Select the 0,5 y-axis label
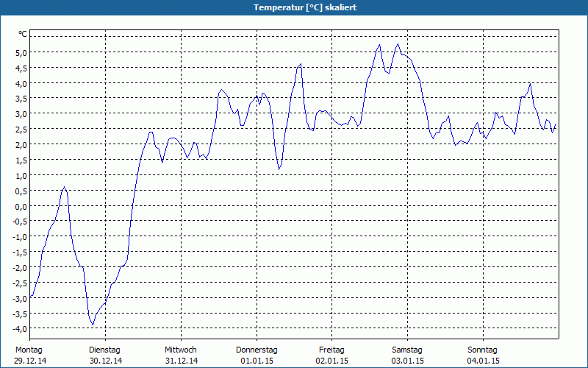Image resolution: width=588 pixels, height=368 pixels. pos(21,191)
